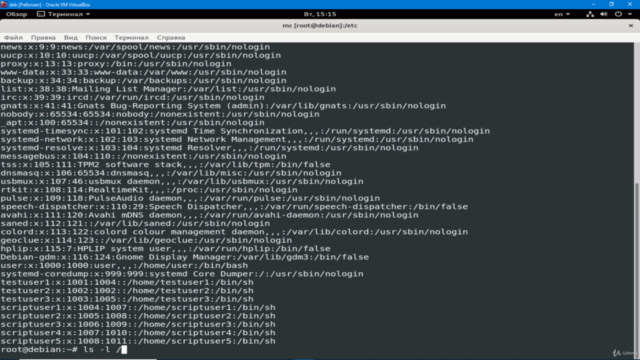
Task: Click the pulse PulseAudio daemon line
Action: click(x=190, y=198)
